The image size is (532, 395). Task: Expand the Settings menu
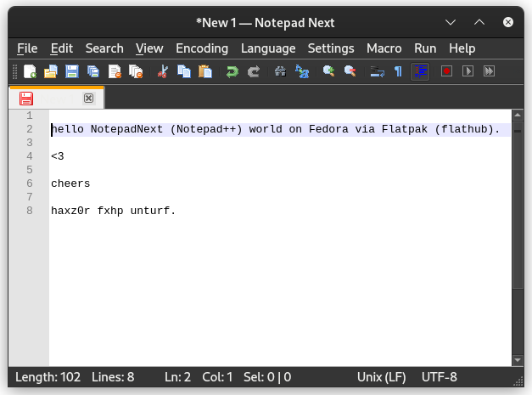[x=331, y=48]
